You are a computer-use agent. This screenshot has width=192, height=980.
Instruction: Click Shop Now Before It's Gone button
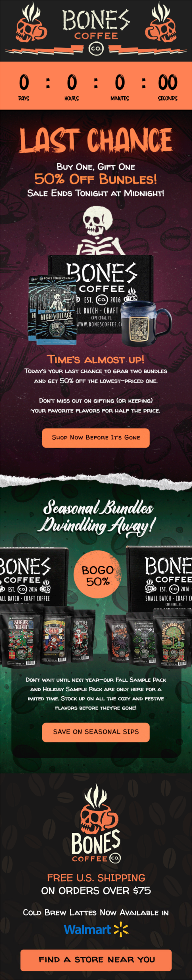pos(96,438)
